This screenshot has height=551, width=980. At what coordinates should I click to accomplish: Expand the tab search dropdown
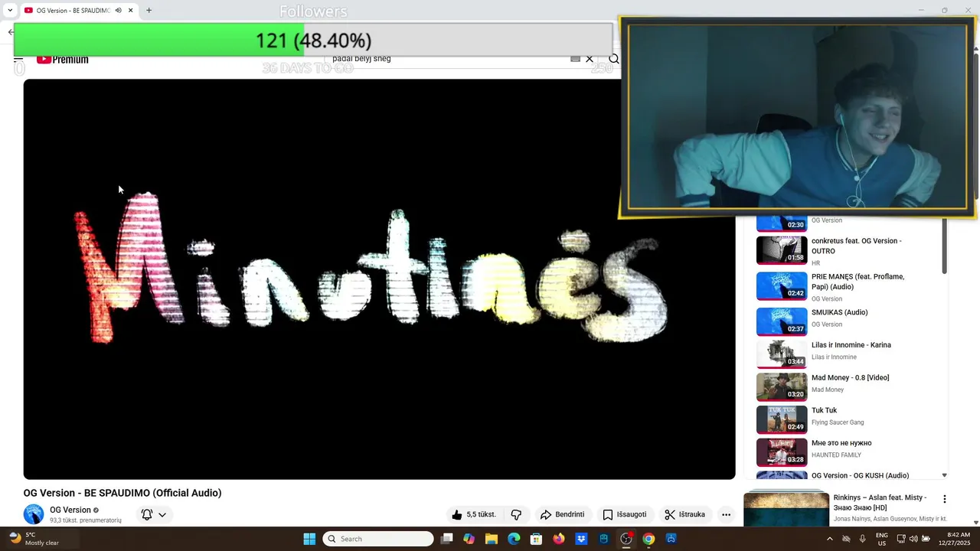(10, 10)
